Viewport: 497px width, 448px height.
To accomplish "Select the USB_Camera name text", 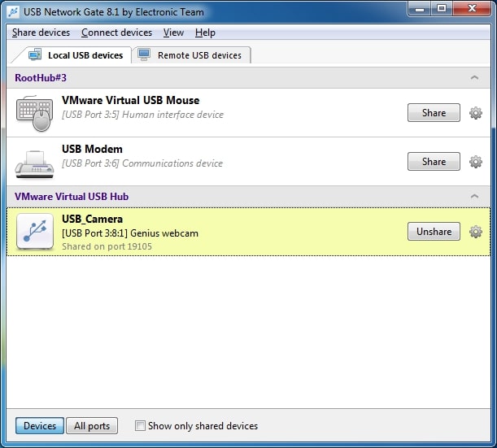I will (92, 219).
